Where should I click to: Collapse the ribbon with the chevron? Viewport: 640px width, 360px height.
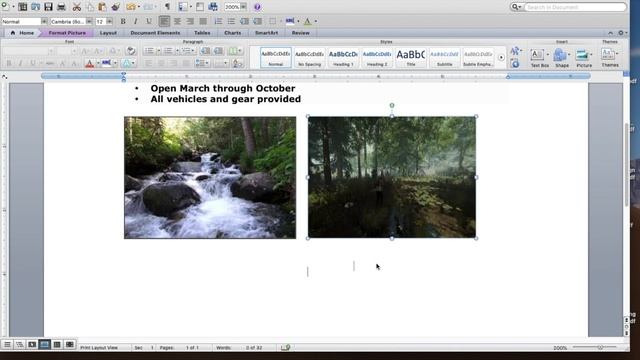(x=610, y=33)
